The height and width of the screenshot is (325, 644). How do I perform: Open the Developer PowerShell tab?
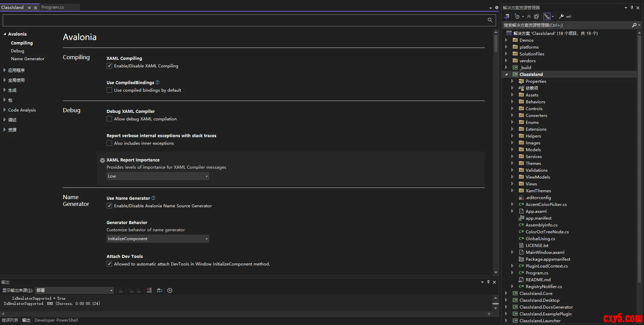(56, 320)
